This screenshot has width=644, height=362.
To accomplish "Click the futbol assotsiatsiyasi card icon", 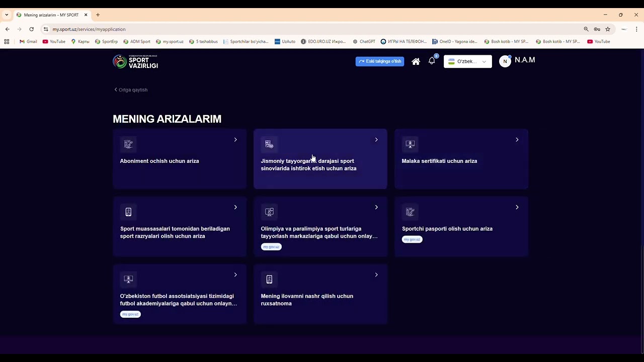I will [128, 279].
